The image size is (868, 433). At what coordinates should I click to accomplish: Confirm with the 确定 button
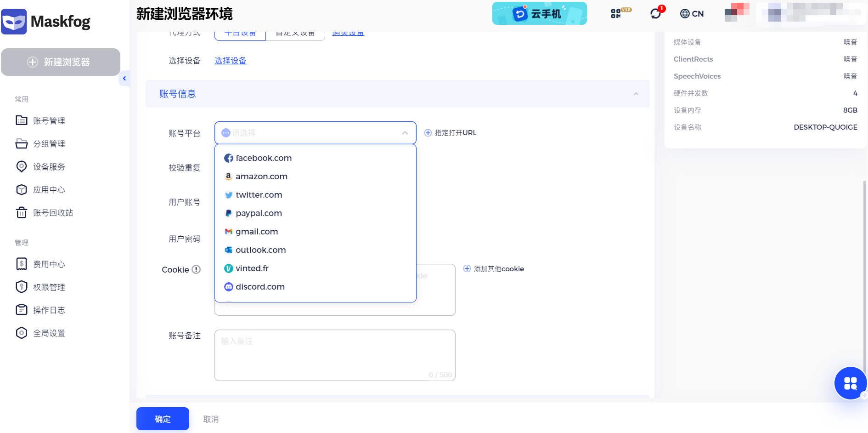163,419
